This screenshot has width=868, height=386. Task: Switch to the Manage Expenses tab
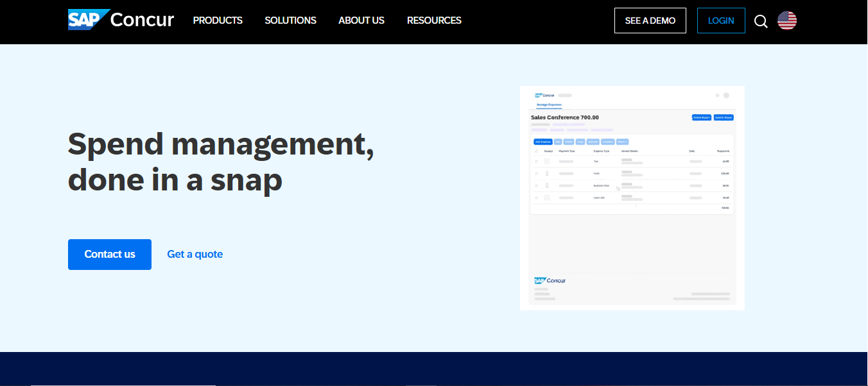coord(550,103)
